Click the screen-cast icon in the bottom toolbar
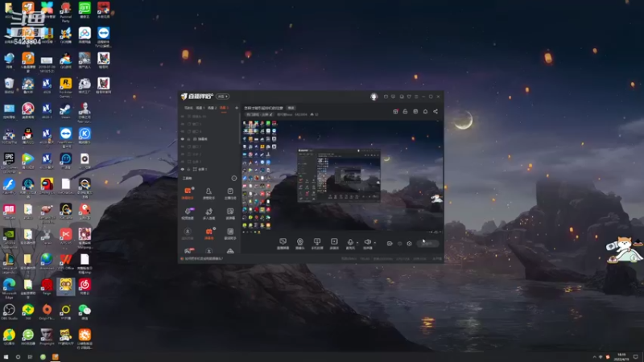This screenshot has width=644, height=362. [317, 244]
